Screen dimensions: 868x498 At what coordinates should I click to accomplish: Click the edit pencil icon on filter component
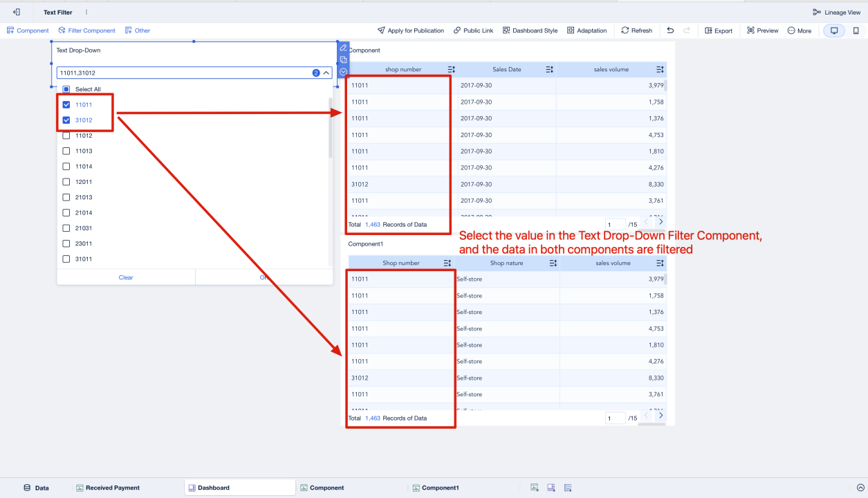tap(343, 48)
